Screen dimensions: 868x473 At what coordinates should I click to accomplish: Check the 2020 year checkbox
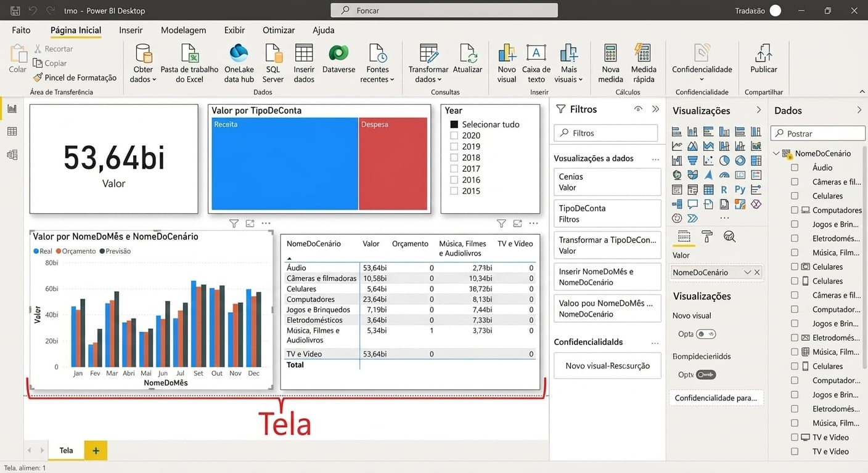point(454,135)
